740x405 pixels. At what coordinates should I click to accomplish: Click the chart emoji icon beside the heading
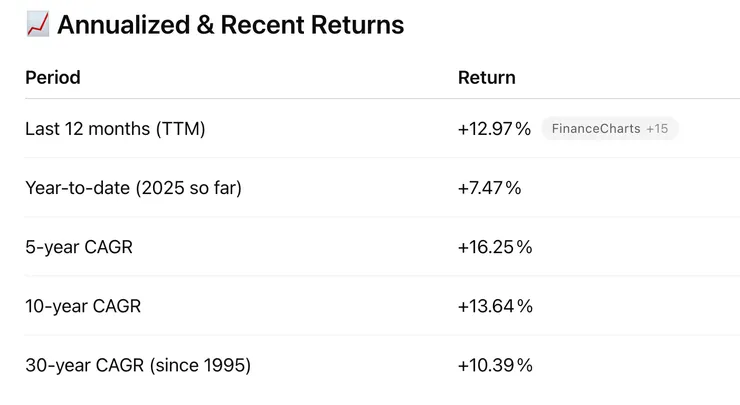click(38, 25)
